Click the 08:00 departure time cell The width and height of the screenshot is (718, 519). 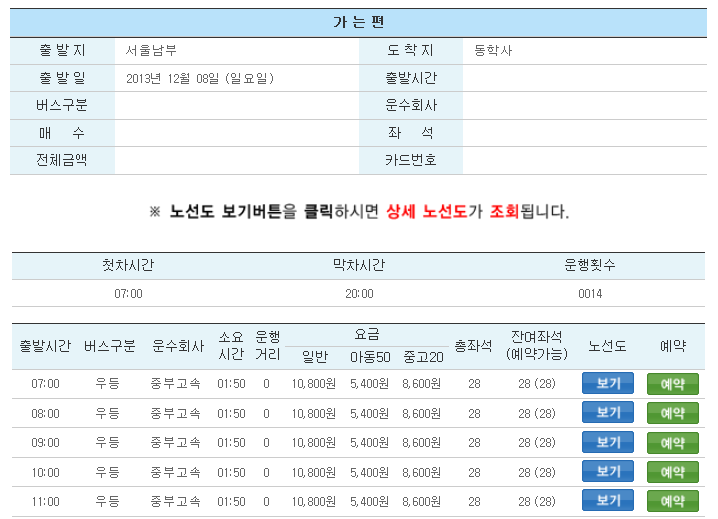coord(45,414)
